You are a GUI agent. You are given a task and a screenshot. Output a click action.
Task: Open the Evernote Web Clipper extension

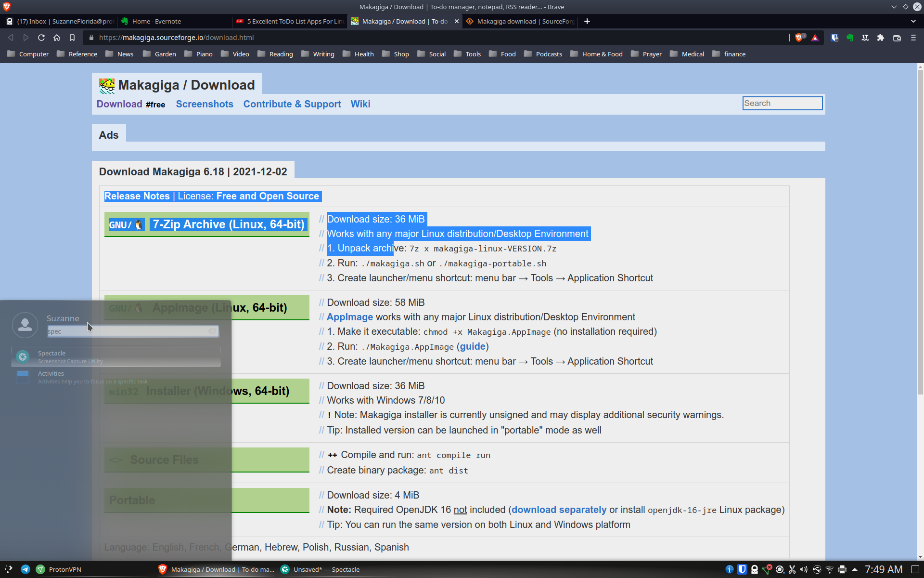(850, 38)
